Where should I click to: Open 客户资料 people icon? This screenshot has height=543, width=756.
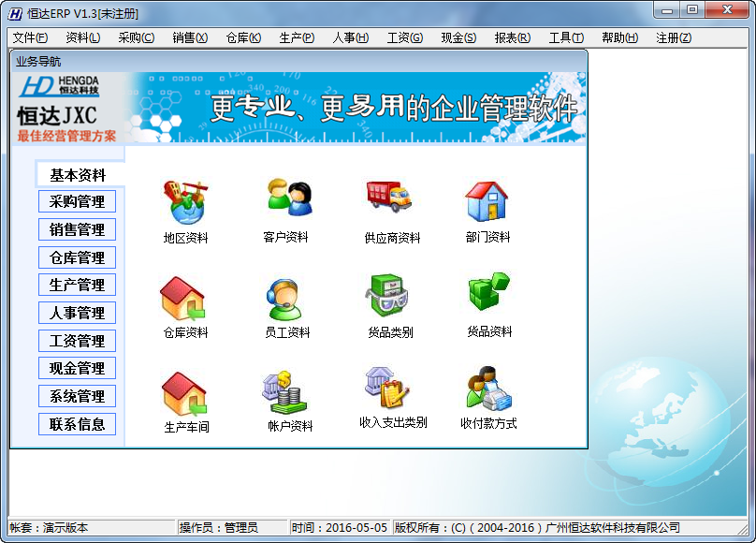pos(290,197)
